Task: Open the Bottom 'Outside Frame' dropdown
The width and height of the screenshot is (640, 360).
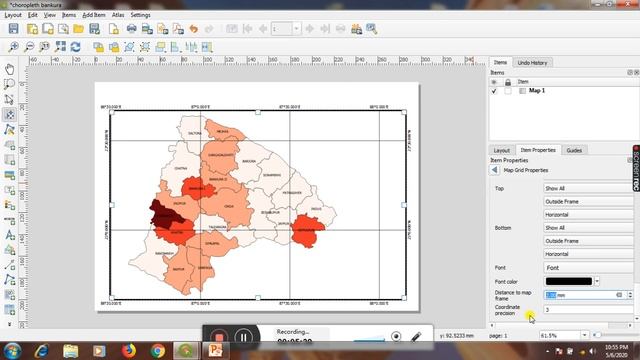Action: click(589, 241)
